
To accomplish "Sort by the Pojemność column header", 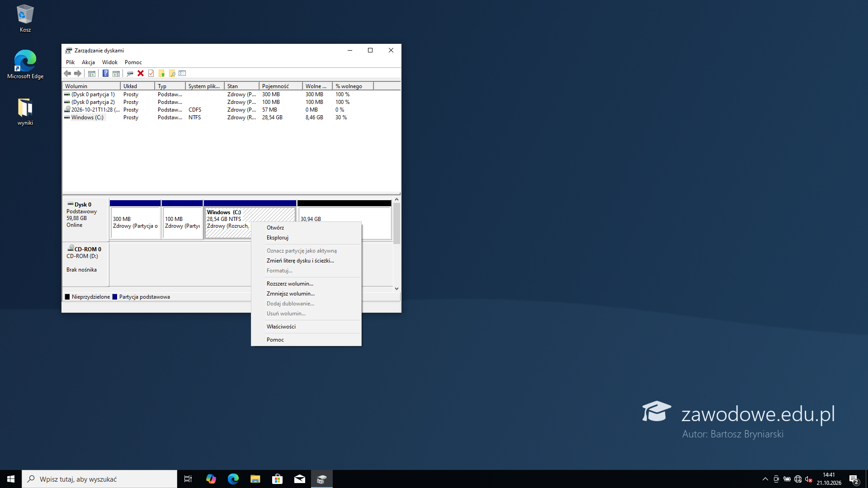I will pos(280,86).
